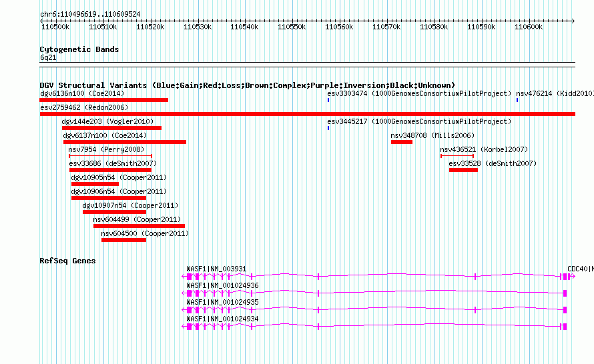Image resolution: width=594 pixels, height=364 pixels.
Task: Click the red bar under nsv604499
Action: pos(139,226)
